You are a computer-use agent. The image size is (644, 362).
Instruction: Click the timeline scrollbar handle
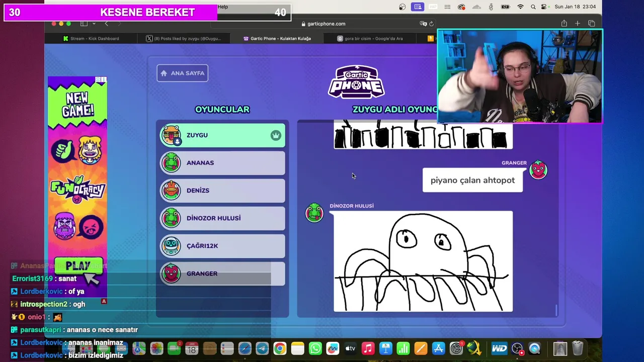[556, 310]
